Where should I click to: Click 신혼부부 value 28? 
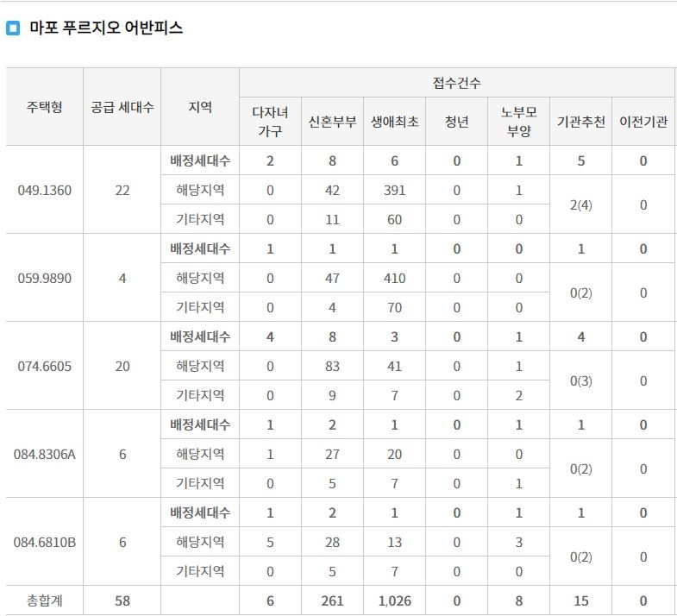tap(332, 542)
